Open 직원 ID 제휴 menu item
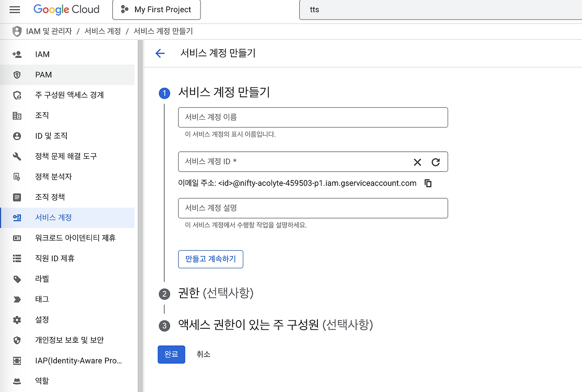Image resolution: width=582 pixels, height=392 pixels. [67, 258]
